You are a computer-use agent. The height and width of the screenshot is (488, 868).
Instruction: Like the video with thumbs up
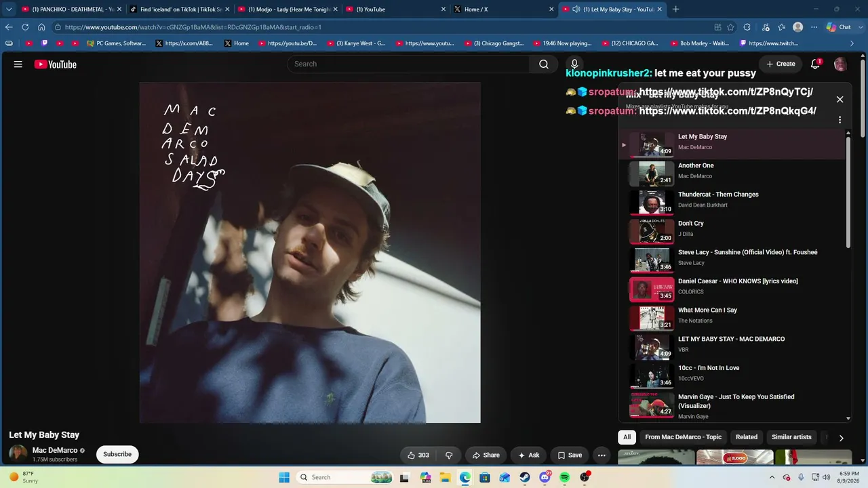(x=418, y=455)
